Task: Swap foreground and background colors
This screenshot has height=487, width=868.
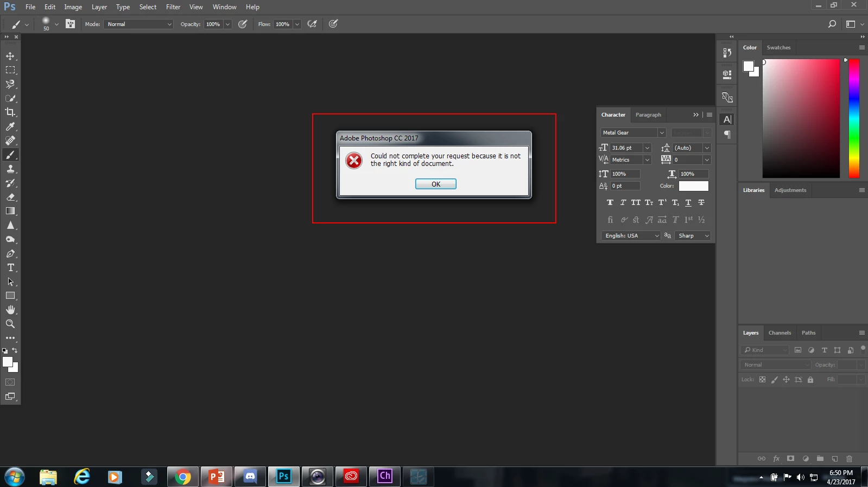Action: 15,350
